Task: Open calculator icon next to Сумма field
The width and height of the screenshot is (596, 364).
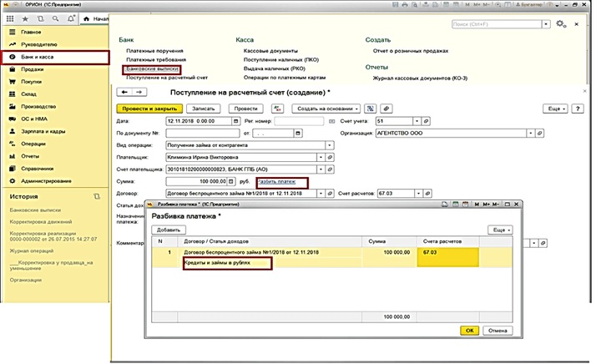Action: click(230, 179)
